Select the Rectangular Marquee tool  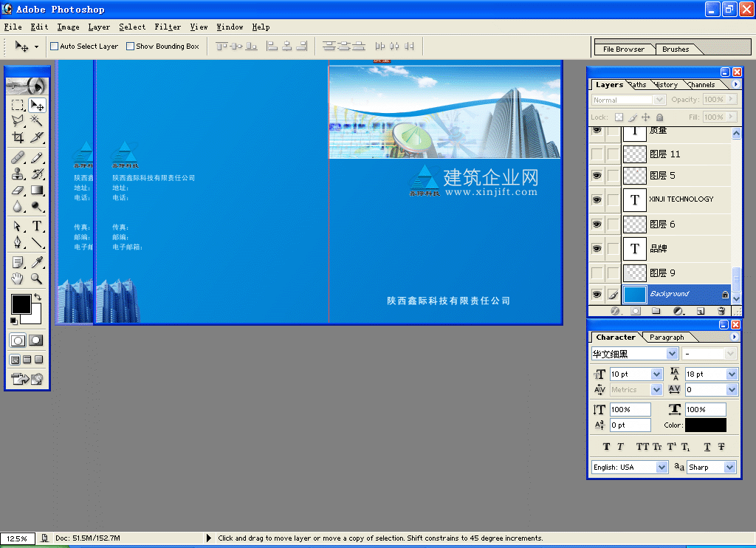pos(18,105)
